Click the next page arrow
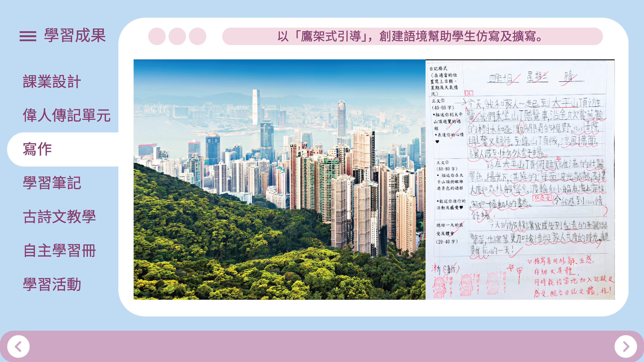The height and width of the screenshot is (362, 644). (625, 346)
